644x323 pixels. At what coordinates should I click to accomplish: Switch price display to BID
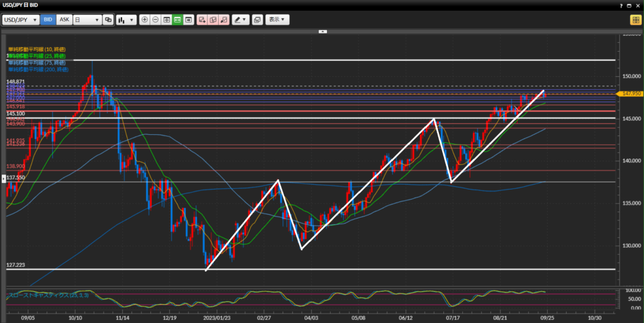pyautogui.click(x=48, y=20)
